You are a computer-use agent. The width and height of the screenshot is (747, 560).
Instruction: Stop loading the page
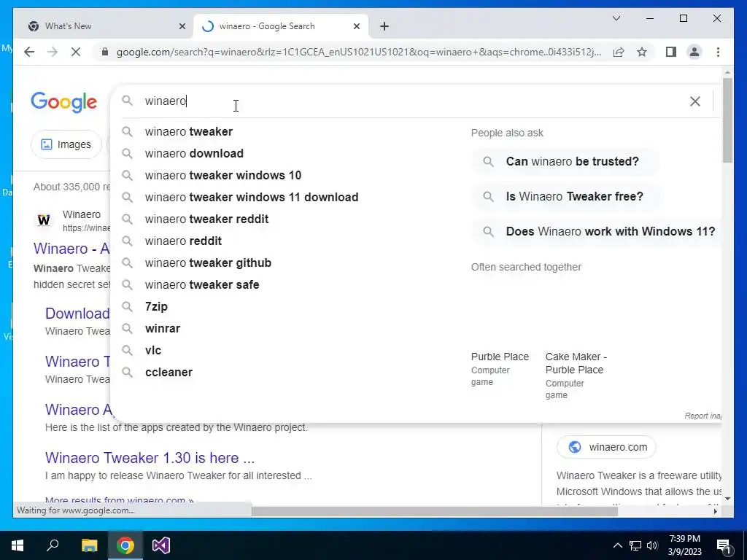(76, 52)
